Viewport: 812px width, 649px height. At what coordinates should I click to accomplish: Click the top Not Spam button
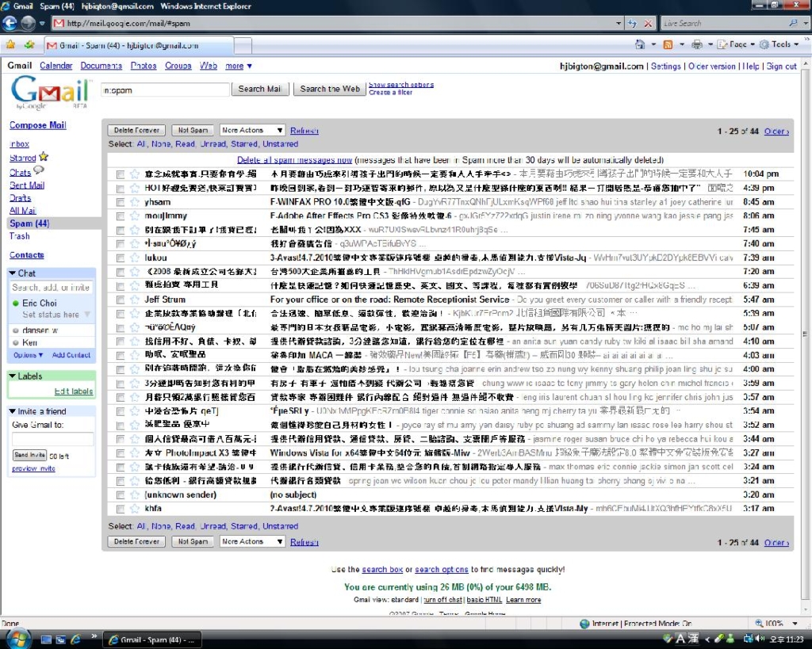[x=193, y=131]
